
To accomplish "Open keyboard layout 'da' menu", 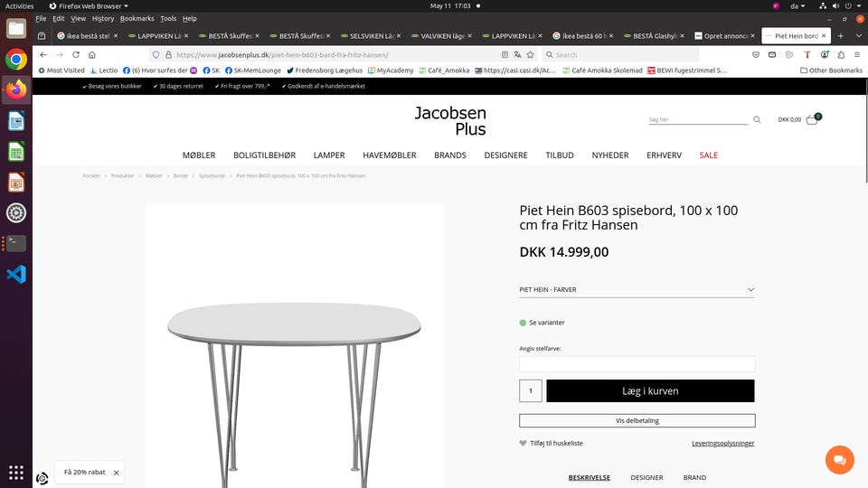I will pos(797,6).
